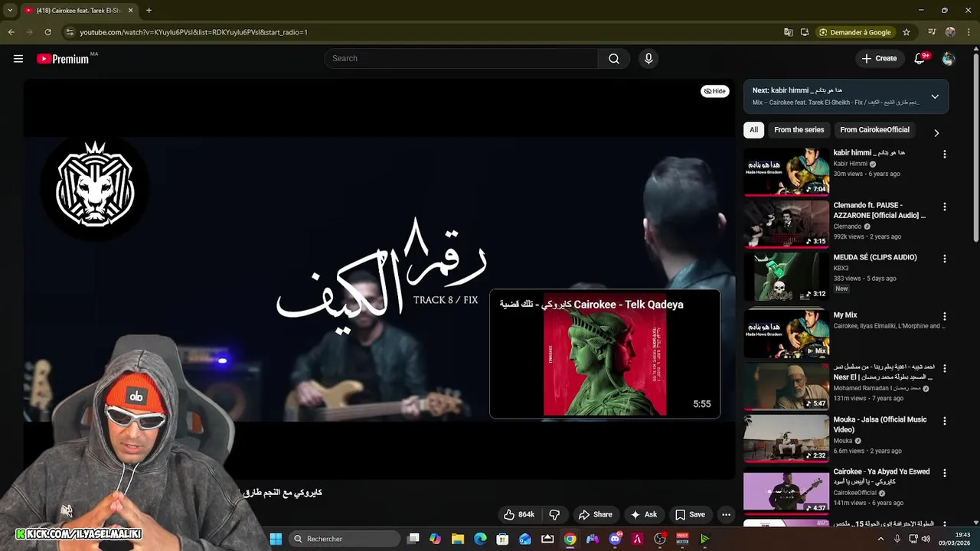The width and height of the screenshot is (980, 551).
Task: Open Chrome profile avatar
Action: click(950, 32)
